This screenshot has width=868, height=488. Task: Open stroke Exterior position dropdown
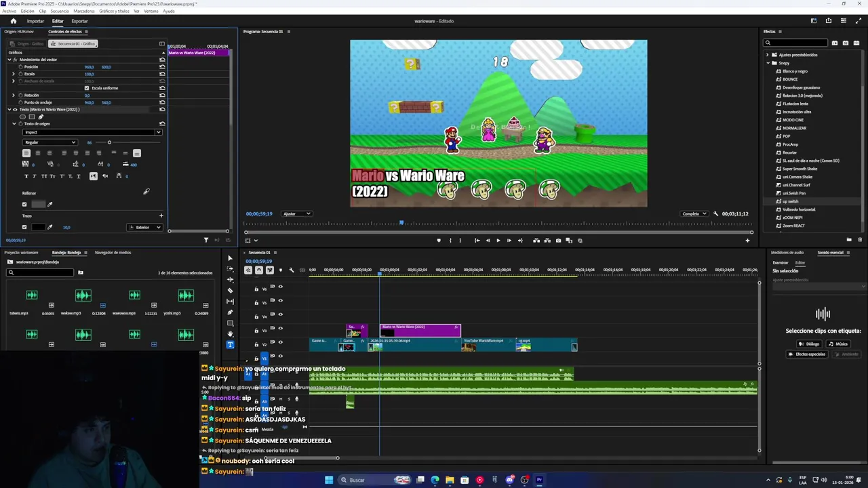144,227
